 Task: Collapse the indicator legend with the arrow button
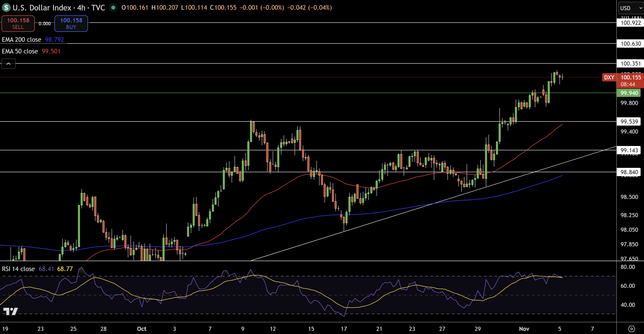tap(8, 64)
